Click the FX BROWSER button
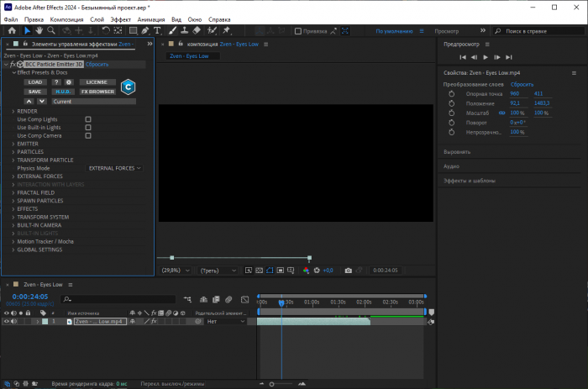 tap(97, 91)
